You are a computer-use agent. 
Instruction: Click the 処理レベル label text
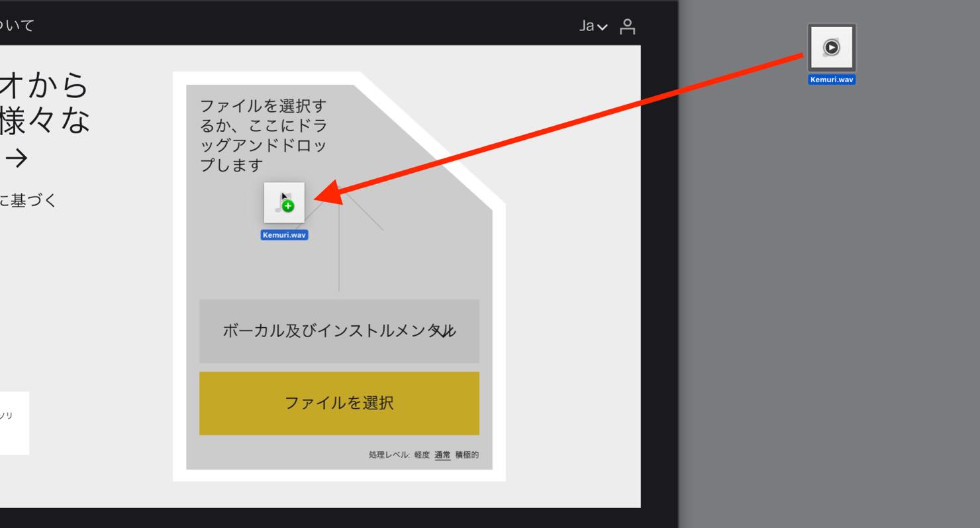(x=389, y=455)
